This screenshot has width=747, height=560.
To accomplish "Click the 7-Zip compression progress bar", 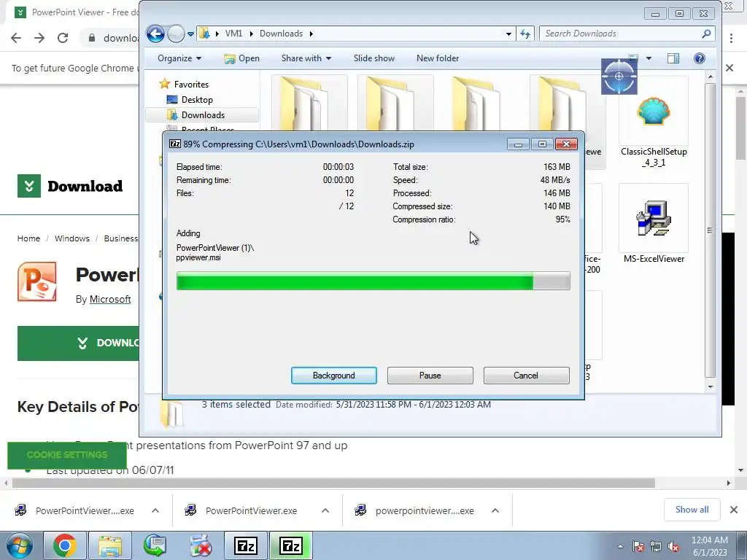I will pyautogui.click(x=373, y=281).
